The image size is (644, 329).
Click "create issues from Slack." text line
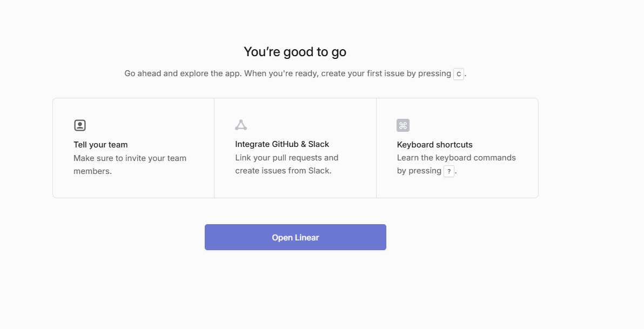click(x=283, y=171)
